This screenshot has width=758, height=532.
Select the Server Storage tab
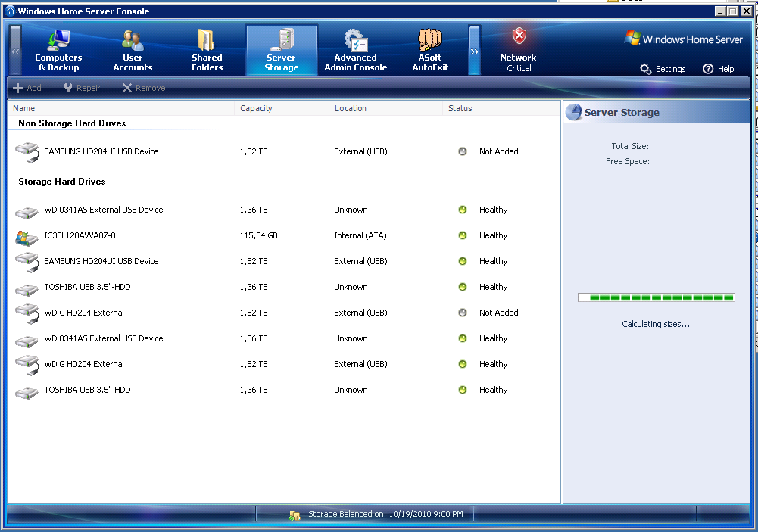point(282,50)
